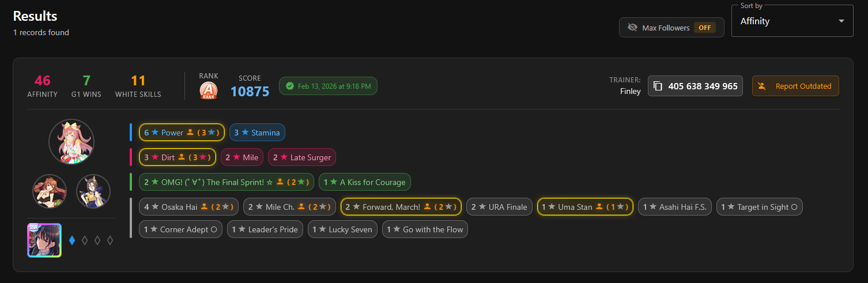The width and height of the screenshot is (868, 283).
Task: Click the OMG The Final Sprint chip
Action: coord(227,182)
